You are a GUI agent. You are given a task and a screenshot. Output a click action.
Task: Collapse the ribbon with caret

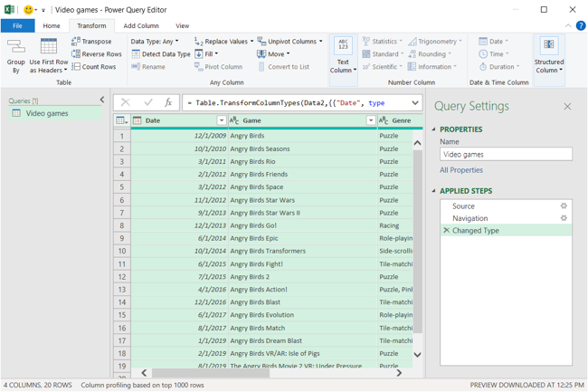coord(568,25)
